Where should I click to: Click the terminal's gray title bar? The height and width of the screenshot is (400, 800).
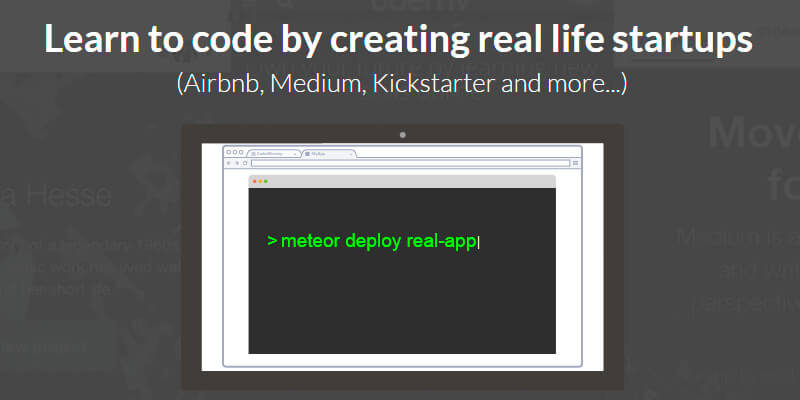click(x=402, y=181)
